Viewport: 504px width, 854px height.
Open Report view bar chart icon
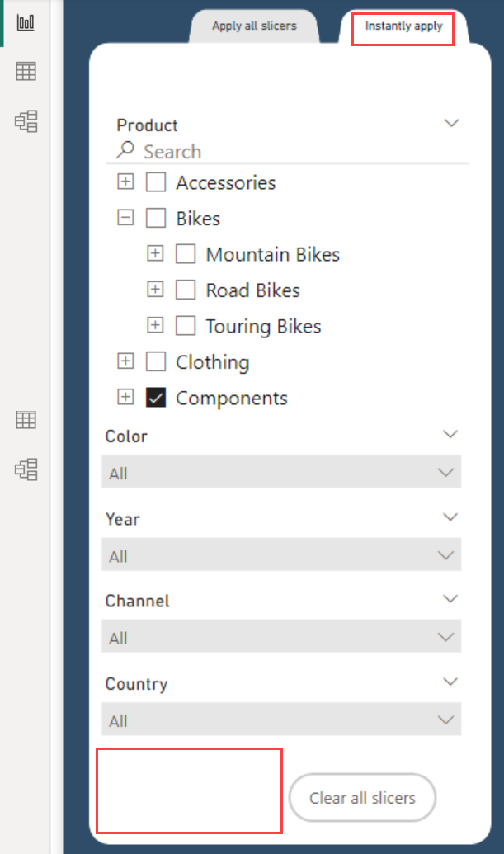point(26,22)
